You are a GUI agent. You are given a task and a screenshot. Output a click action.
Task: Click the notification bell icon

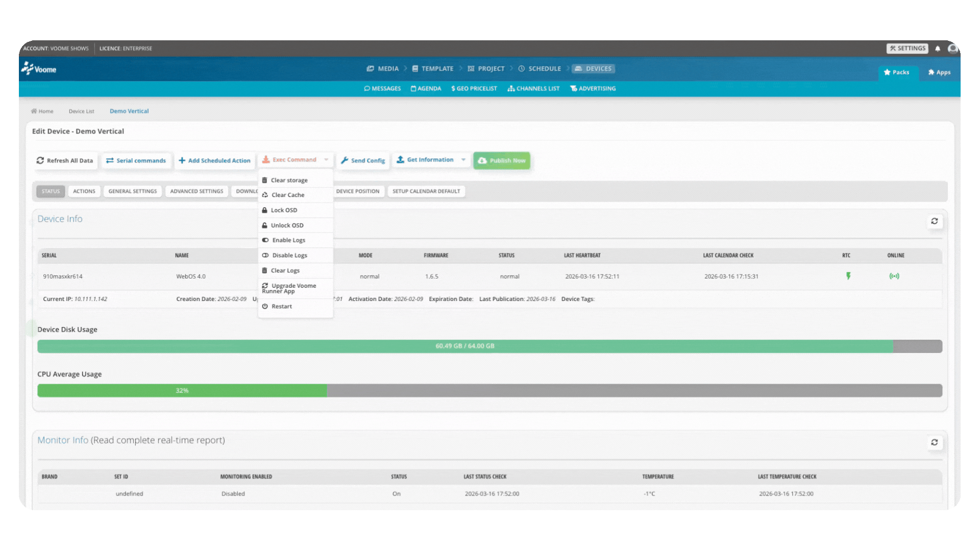coord(938,48)
